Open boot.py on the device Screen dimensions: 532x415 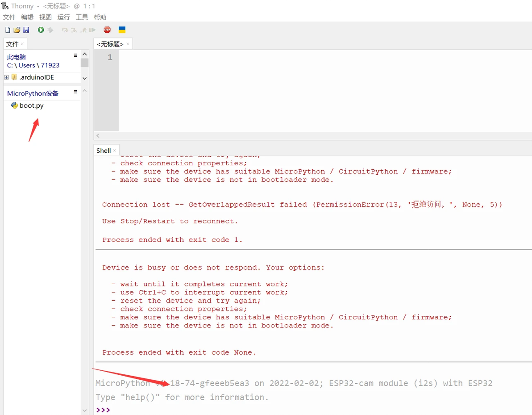point(32,105)
